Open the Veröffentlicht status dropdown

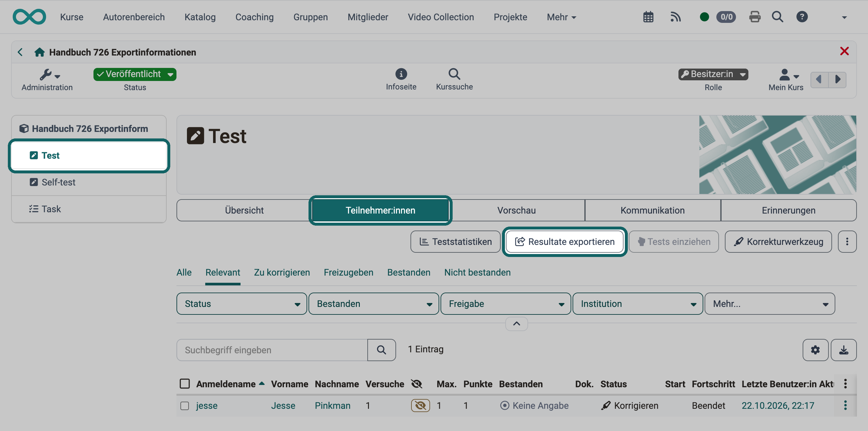pos(135,74)
